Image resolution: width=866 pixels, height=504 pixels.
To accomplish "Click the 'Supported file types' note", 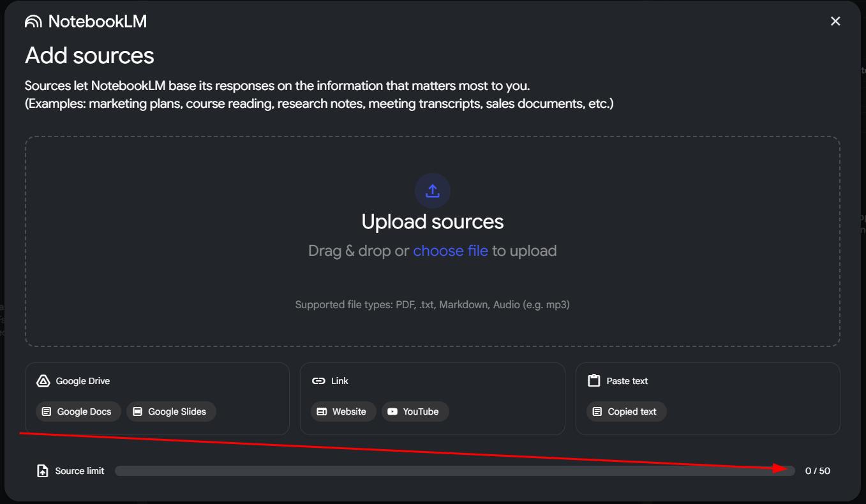I will (433, 305).
